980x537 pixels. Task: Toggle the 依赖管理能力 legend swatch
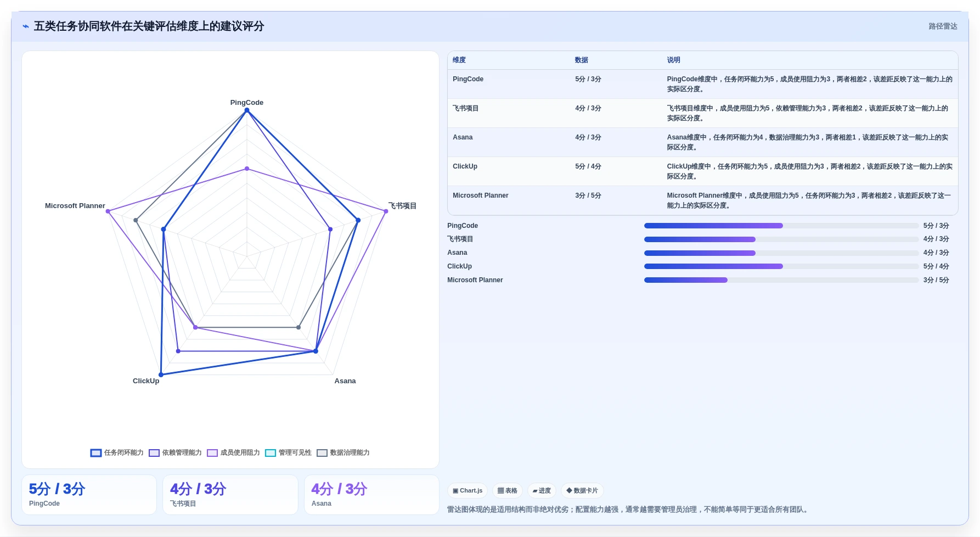tap(154, 453)
